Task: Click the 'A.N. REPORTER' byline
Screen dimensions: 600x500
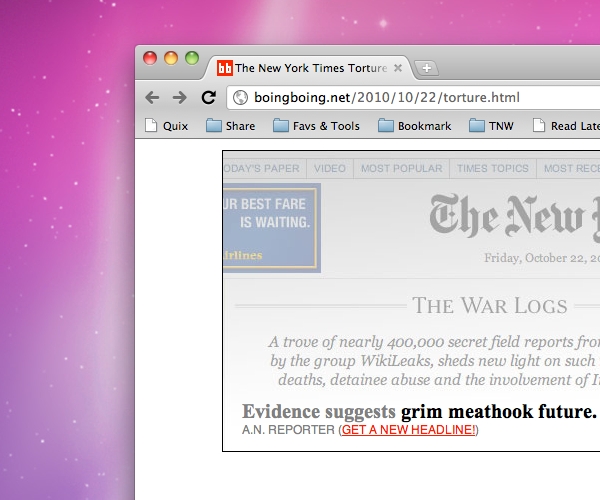Action: pyautogui.click(x=288, y=430)
